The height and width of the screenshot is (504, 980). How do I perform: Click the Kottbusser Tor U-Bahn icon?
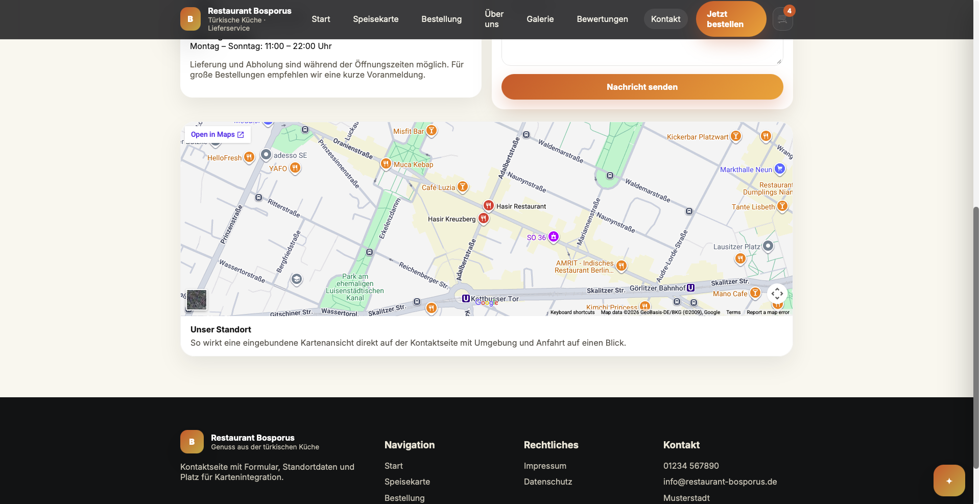coord(466,298)
